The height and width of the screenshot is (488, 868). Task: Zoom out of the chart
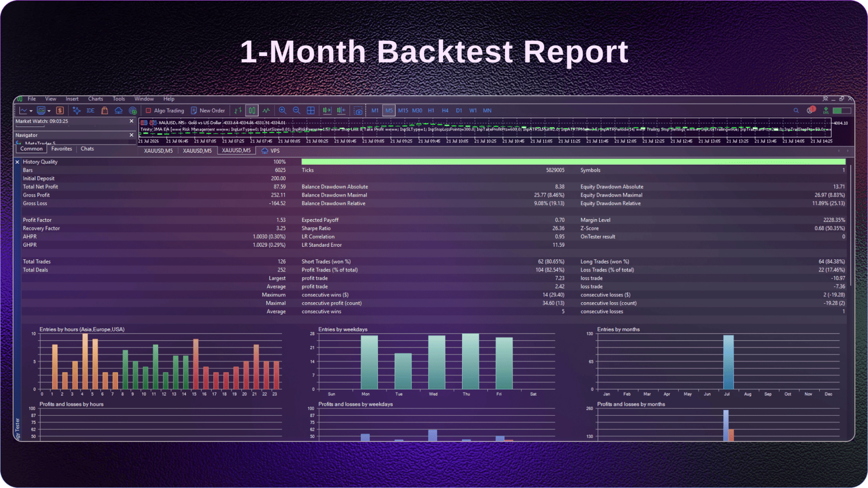point(297,110)
